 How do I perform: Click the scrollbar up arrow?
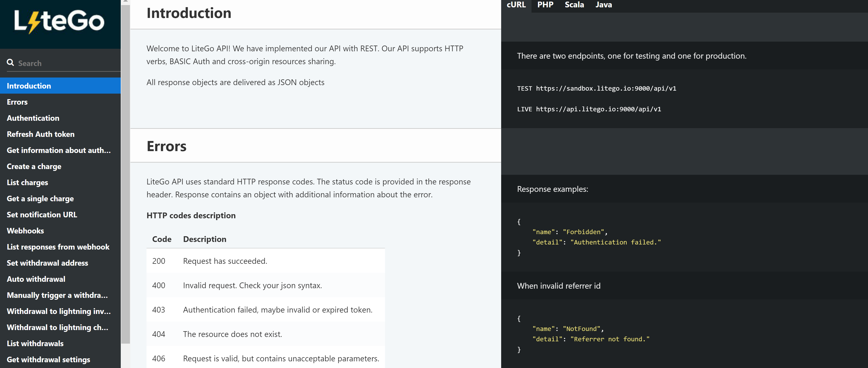125,2
